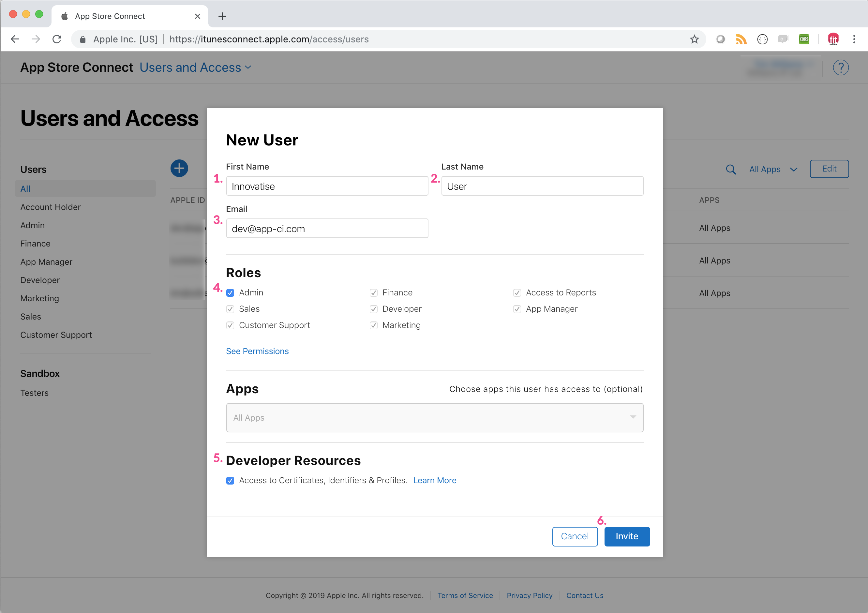The height and width of the screenshot is (613, 868).
Task: Toggle the App Manager role checkbox
Action: tap(517, 309)
